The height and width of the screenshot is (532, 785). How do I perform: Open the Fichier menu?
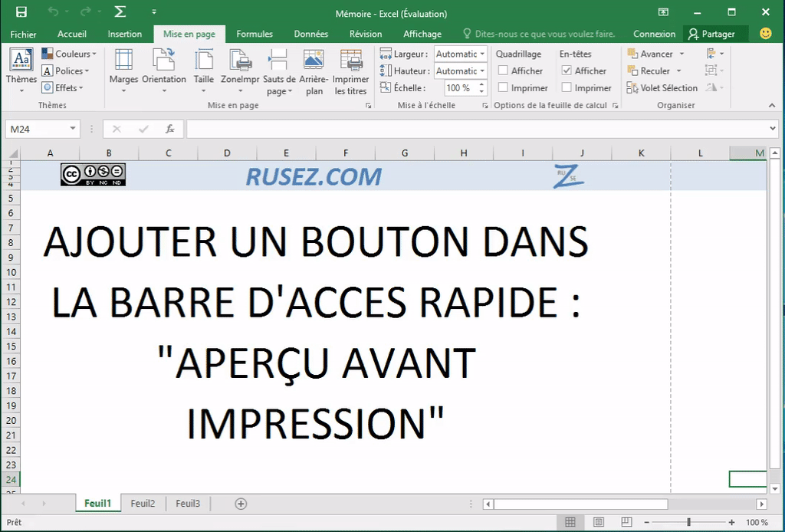(23, 34)
